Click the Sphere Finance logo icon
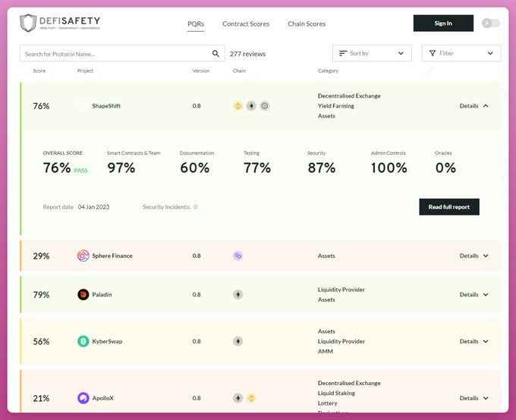516x420 pixels. pos(83,255)
